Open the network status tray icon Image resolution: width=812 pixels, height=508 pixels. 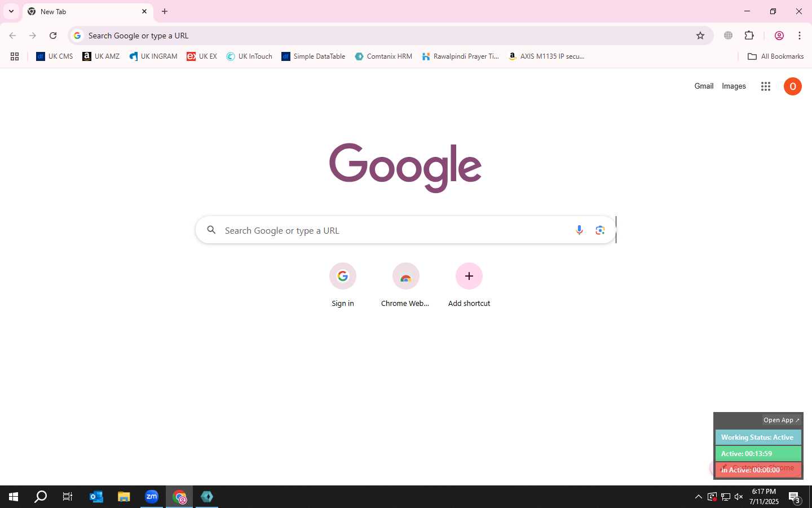pos(726,497)
